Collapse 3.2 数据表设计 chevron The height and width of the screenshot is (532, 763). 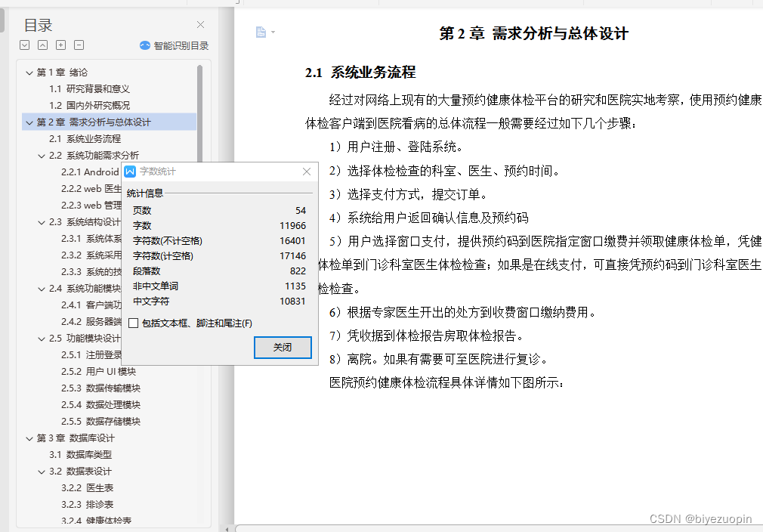[x=42, y=472]
